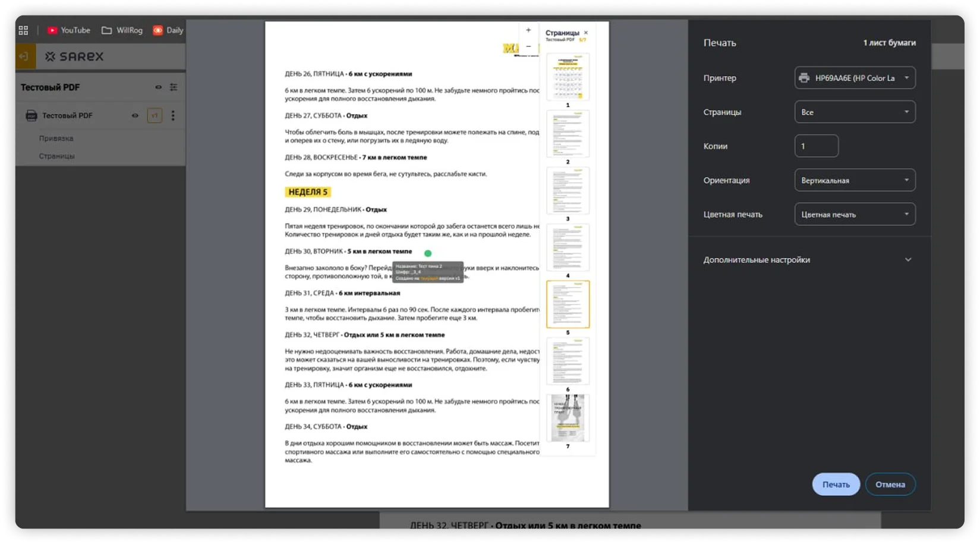Click the v1 version badge
Viewport: 980px width, 544px height.
pos(155,115)
